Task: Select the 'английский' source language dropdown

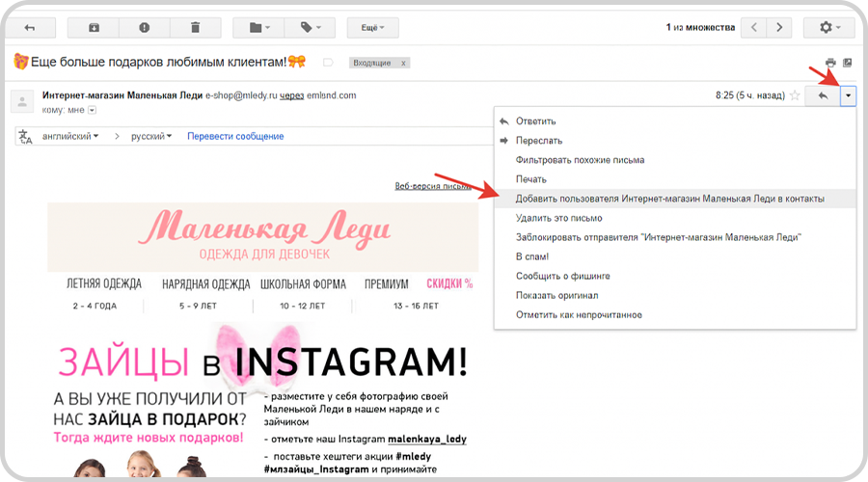Action: point(71,137)
